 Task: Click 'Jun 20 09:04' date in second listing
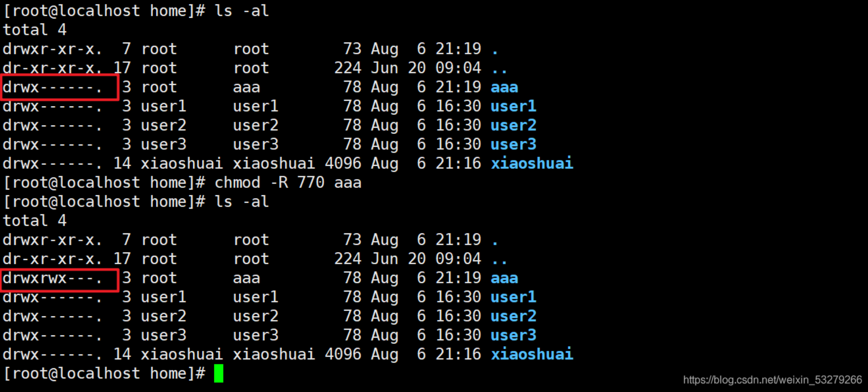426,259
